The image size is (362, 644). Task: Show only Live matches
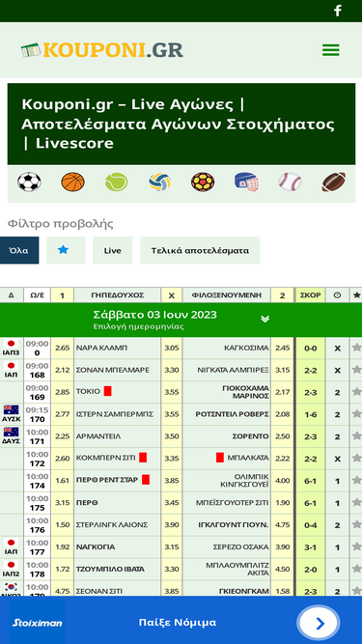[x=112, y=250]
